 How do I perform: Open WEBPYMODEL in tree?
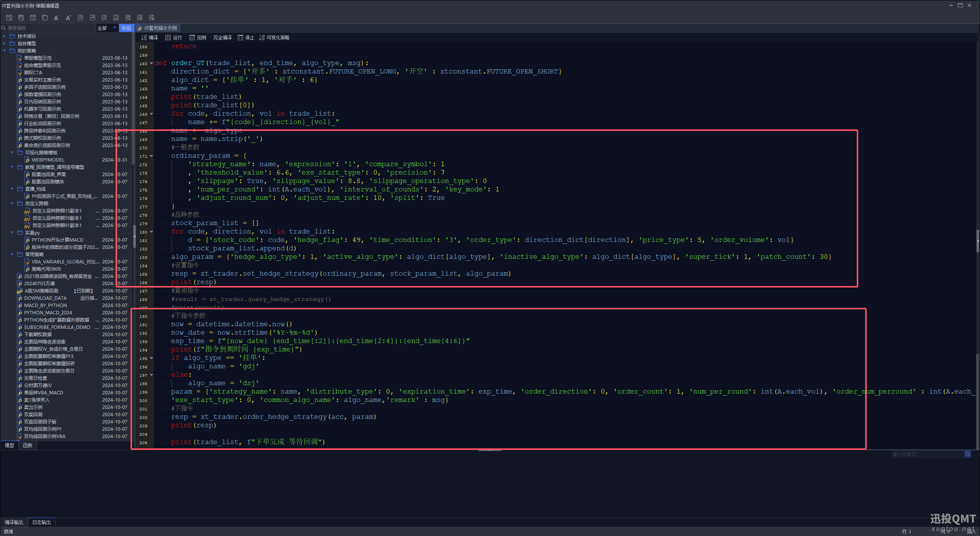click(48, 160)
